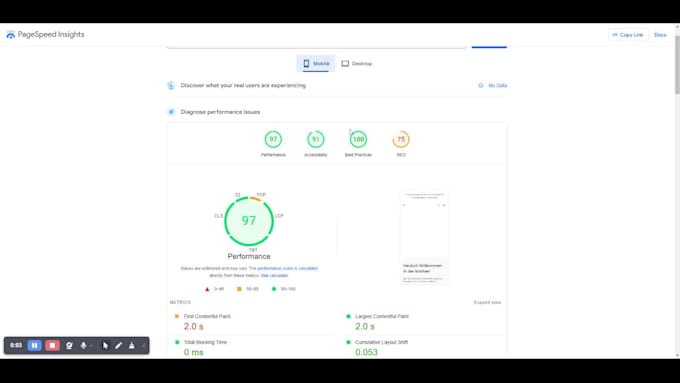The image size is (680, 383).
Task: Click the Total Blocking Time metric label
Action: [x=205, y=342]
